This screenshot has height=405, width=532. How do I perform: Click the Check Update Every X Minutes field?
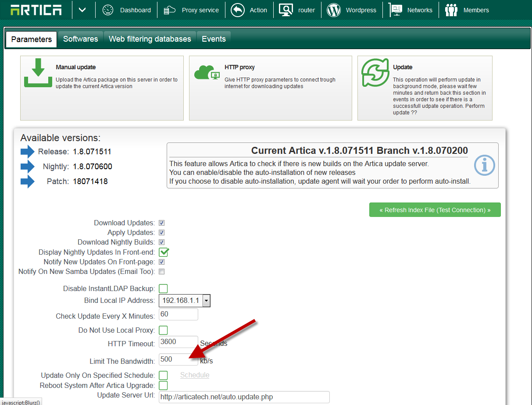[x=179, y=314]
